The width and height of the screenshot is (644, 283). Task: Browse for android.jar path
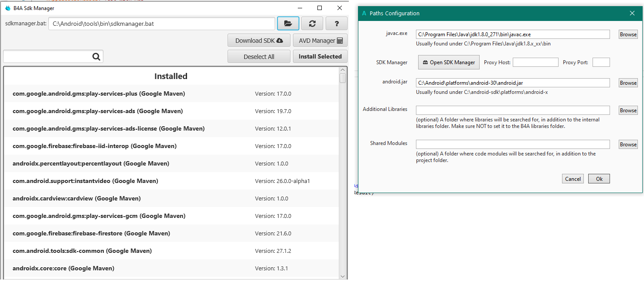628,83
